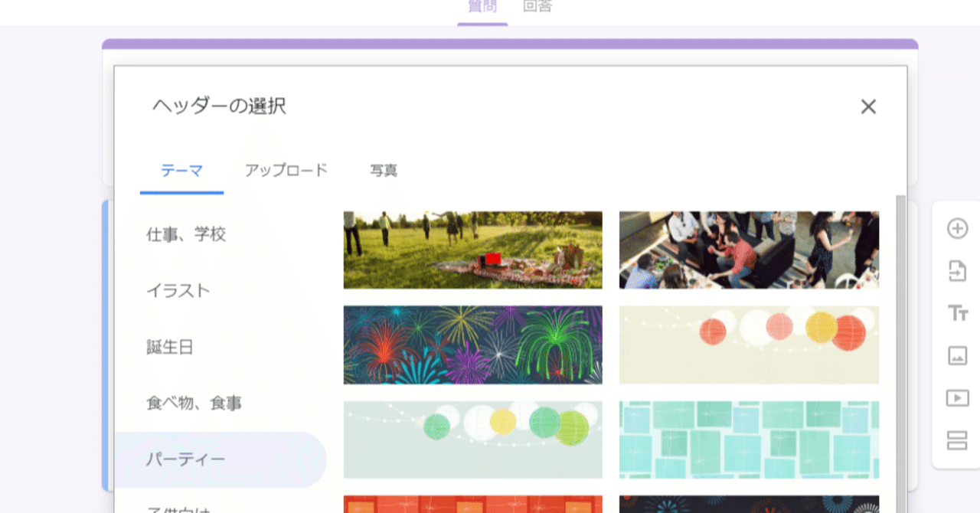Choose the fireworks header image
This screenshot has height=513, width=980.
[x=472, y=345]
